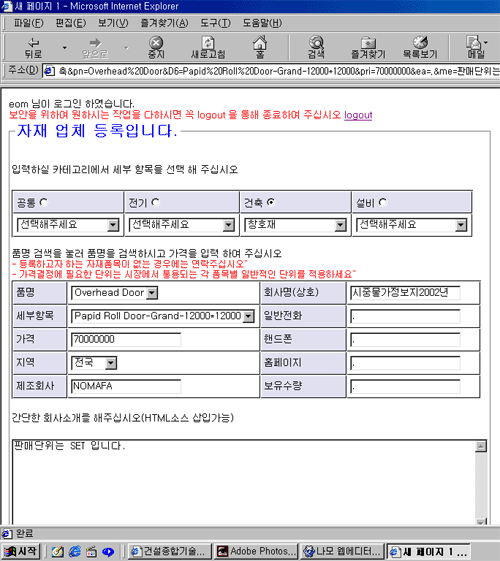
Task: Select the 공통 radio button
Action: [x=44, y=202]
